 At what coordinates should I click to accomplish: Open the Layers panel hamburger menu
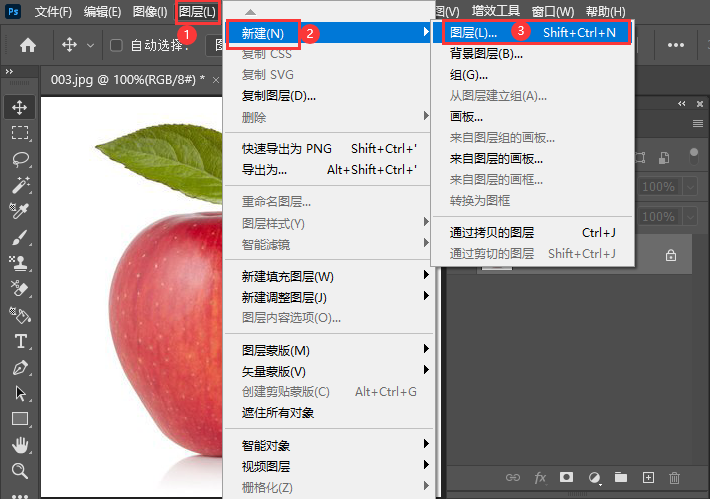(x=698, y=123)
